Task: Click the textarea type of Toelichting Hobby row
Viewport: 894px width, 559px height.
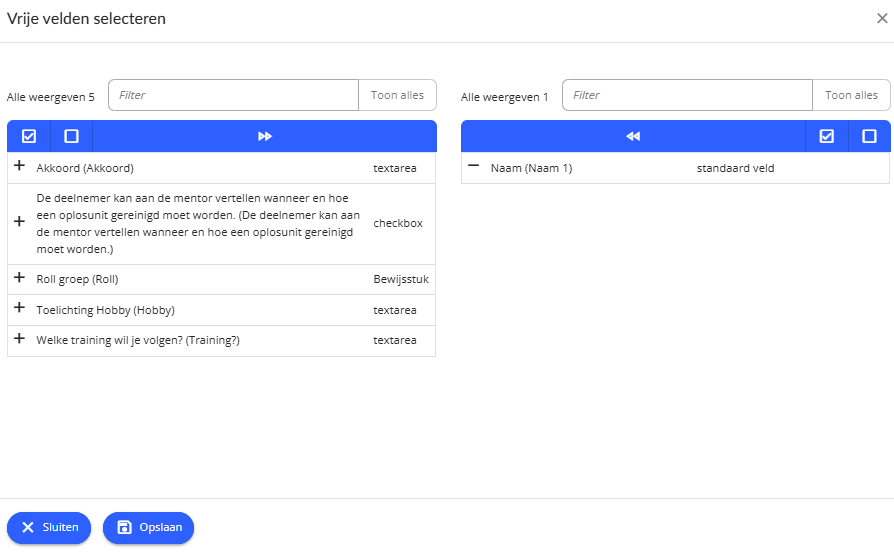Action: [395, 310]
